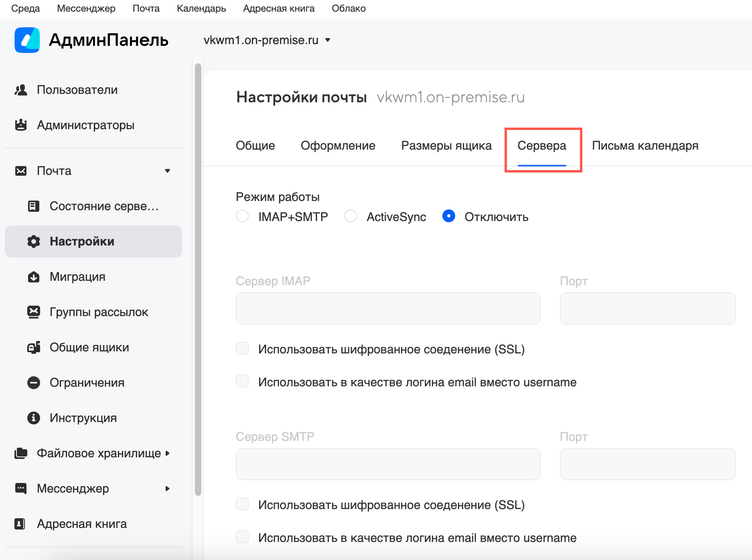Image resolution: width=752 pixels, height=560 pixels.
Task: Click the Миграция download icon
Action: tap(34, 277)
